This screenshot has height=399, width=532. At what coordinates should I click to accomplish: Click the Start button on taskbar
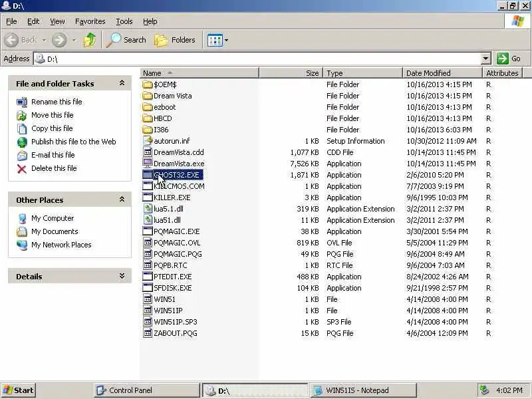coord(19,390)
